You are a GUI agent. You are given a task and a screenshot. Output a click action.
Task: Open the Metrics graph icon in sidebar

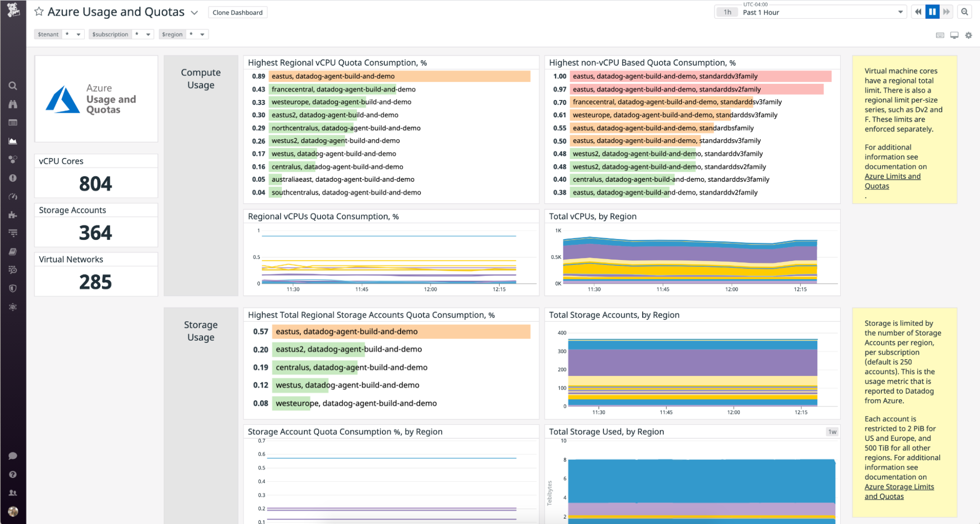(x=13, y=141)
